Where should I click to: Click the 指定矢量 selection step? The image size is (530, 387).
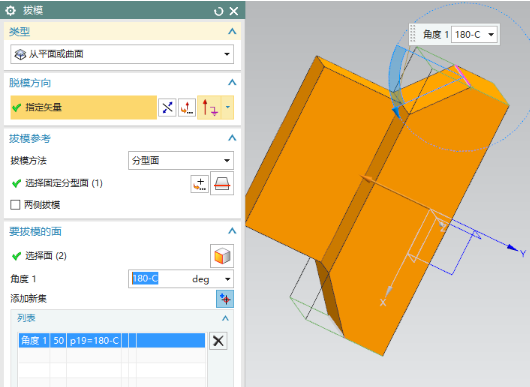click(x=83, y=107)
